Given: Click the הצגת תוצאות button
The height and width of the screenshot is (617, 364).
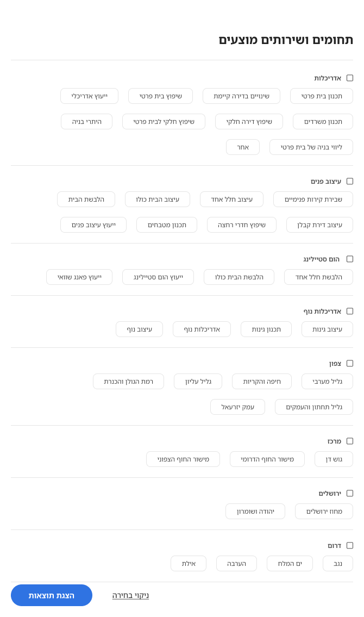Looking at the screenshot, I should (52, 595).
